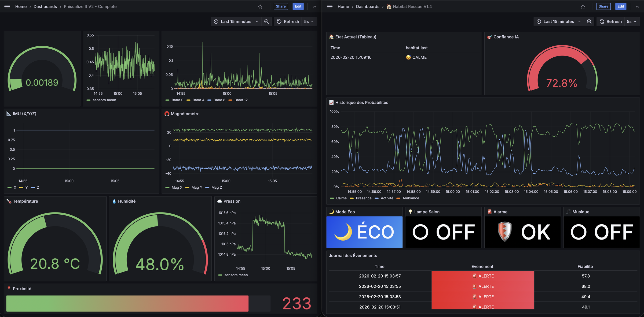Star the Habitat Rescue V1.4 dashboard

(583, 6)
